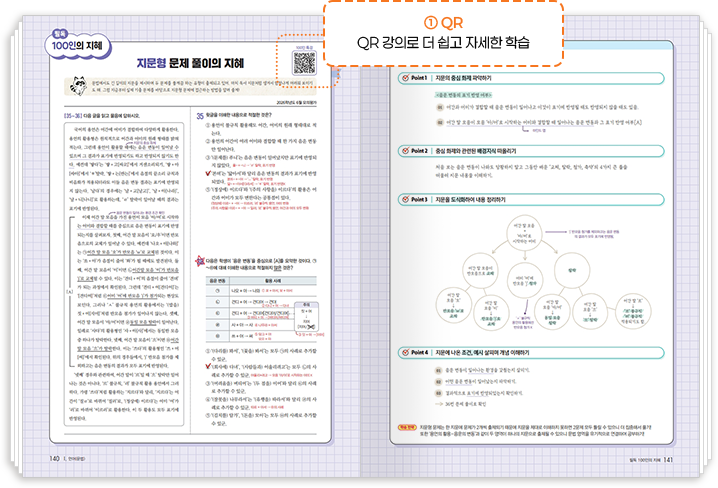
Task: Select the 'Point 3' header bar
Action: [531, 200]
